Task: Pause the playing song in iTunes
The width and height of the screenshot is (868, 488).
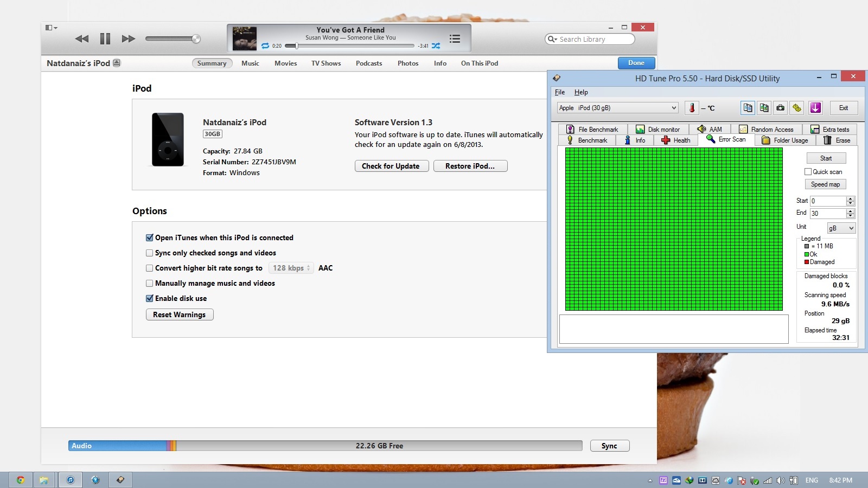Action: point(105,38)
